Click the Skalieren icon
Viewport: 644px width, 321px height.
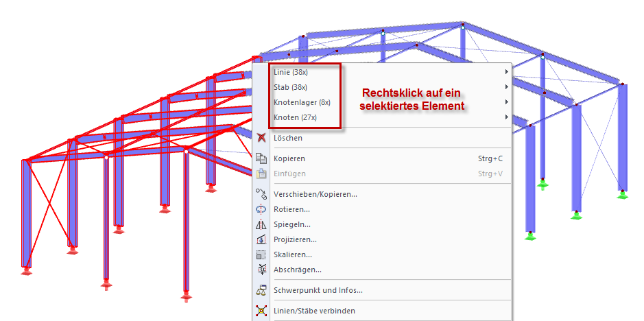tap(261, 254)
